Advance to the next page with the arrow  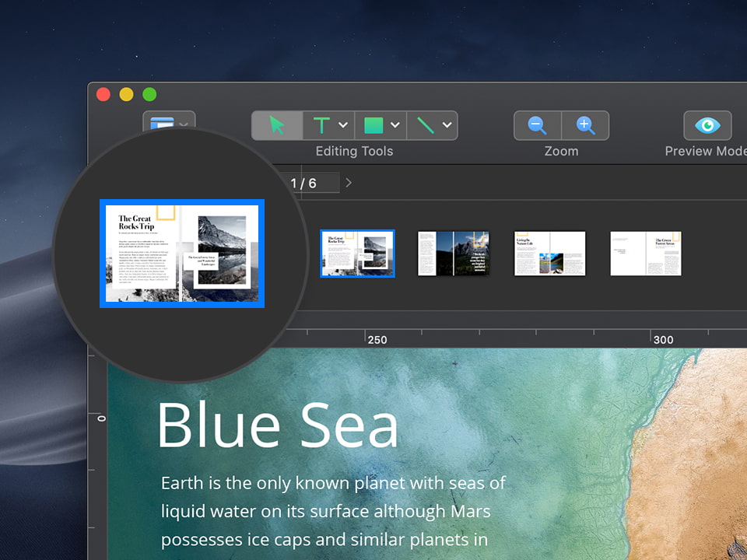coord(349,182)
